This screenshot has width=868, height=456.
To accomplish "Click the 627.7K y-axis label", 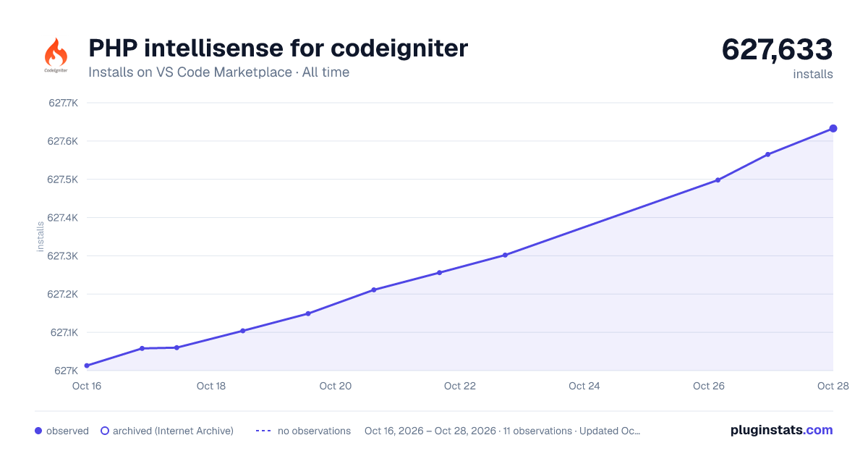I will pos(63,103).
